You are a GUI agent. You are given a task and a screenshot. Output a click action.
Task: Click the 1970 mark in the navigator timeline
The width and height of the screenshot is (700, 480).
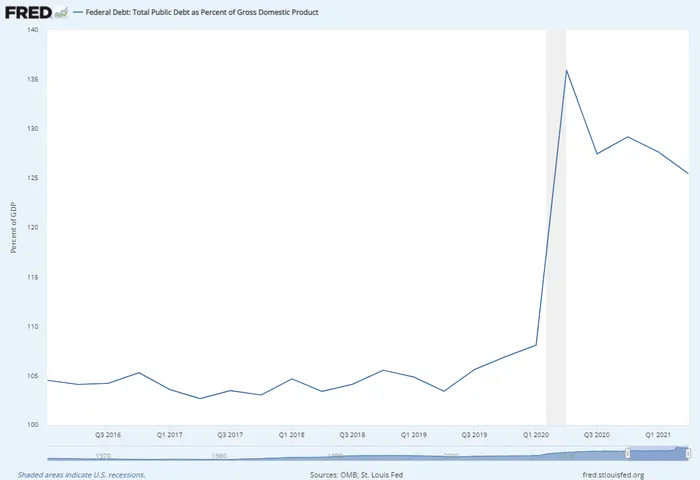click(103, 455)
